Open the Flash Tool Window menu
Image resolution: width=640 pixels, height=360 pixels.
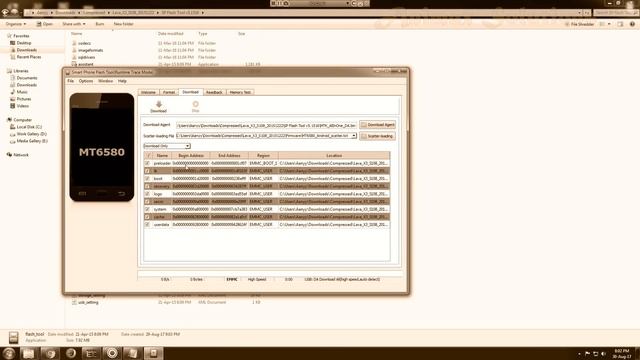coord(105,81)
